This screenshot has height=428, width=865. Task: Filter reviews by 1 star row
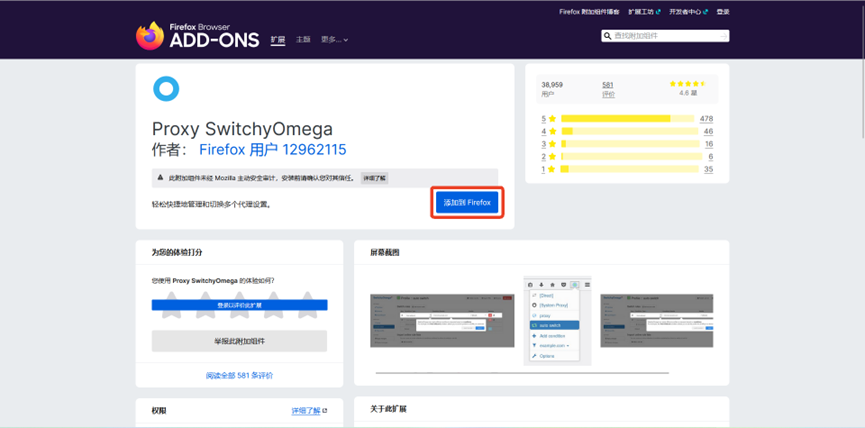point(627,169)
